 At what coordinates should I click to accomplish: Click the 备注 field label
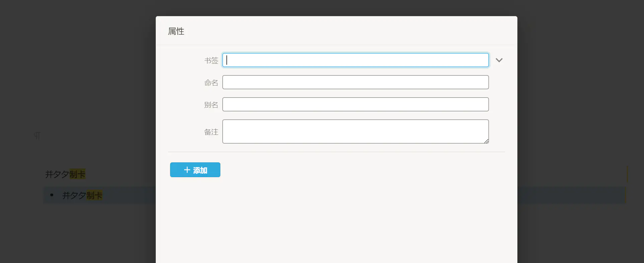tap(211, 132)
